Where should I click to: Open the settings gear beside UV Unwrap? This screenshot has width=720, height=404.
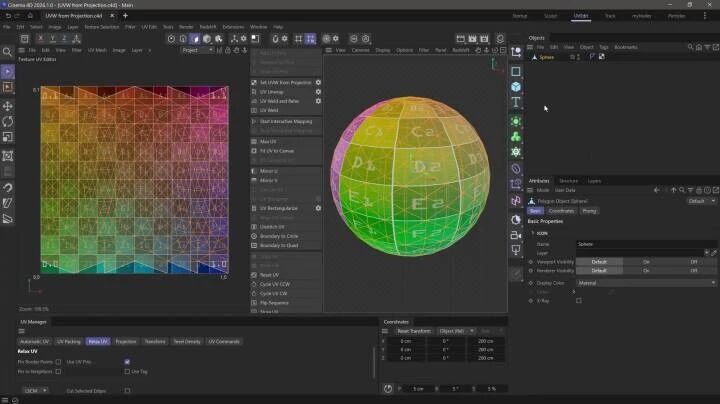click(318, 92)
